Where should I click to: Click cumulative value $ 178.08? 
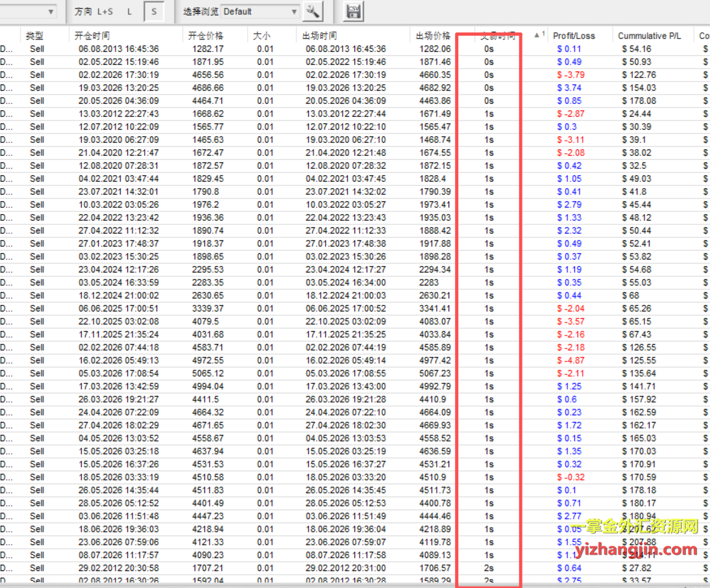(x=639, y=101)
